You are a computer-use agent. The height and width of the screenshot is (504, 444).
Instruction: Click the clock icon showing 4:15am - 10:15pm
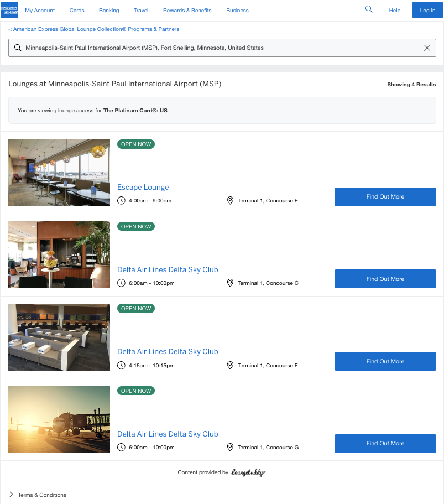(121, 365)
